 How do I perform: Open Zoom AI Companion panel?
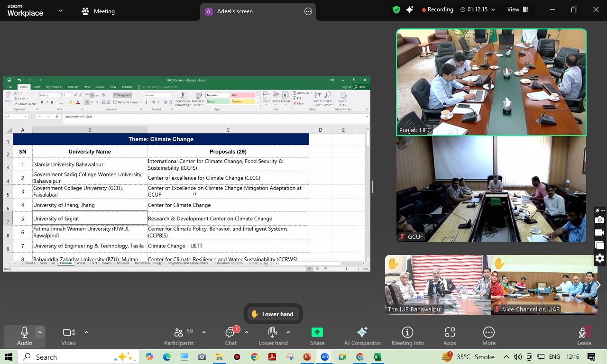(x=362, y=336)
